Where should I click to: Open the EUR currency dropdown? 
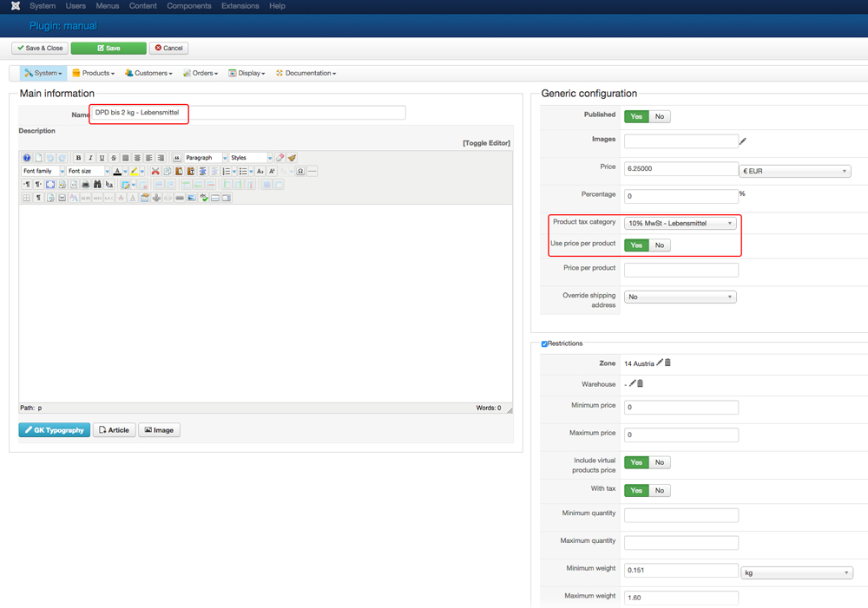(794, 171)
